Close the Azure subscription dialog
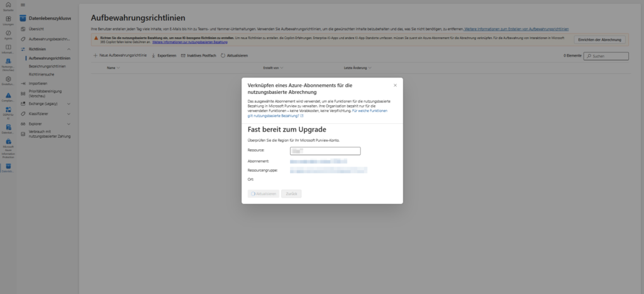Viewport: 644px width, 294px height. pos(395,85)
